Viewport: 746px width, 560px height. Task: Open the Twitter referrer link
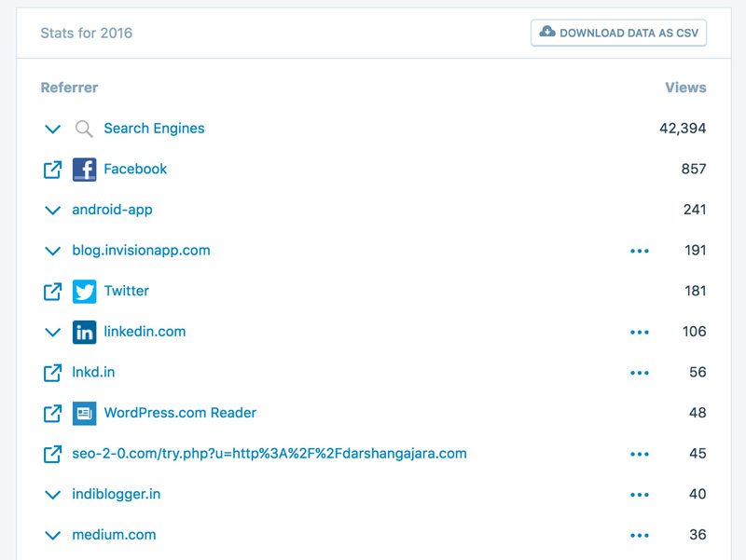(x=126, y=291)
